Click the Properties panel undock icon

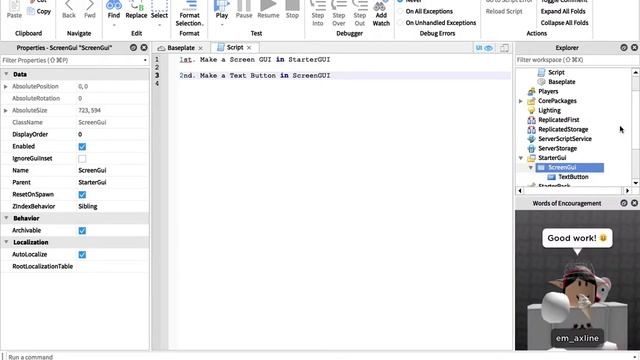pos(133,48)
